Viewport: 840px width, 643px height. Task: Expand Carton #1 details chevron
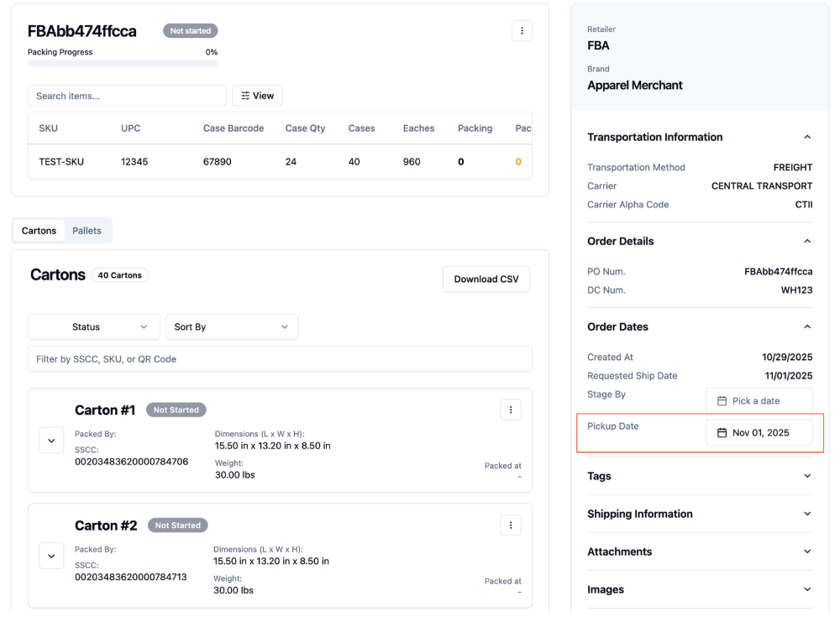(x=51, y=441)
